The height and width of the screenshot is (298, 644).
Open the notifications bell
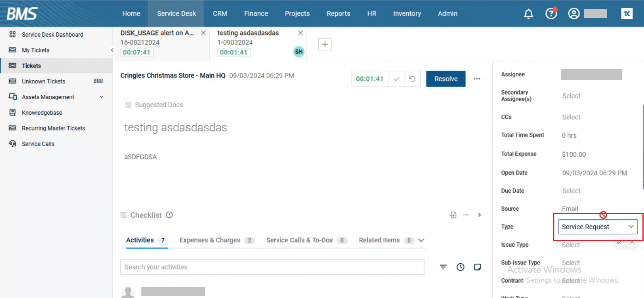528,14
